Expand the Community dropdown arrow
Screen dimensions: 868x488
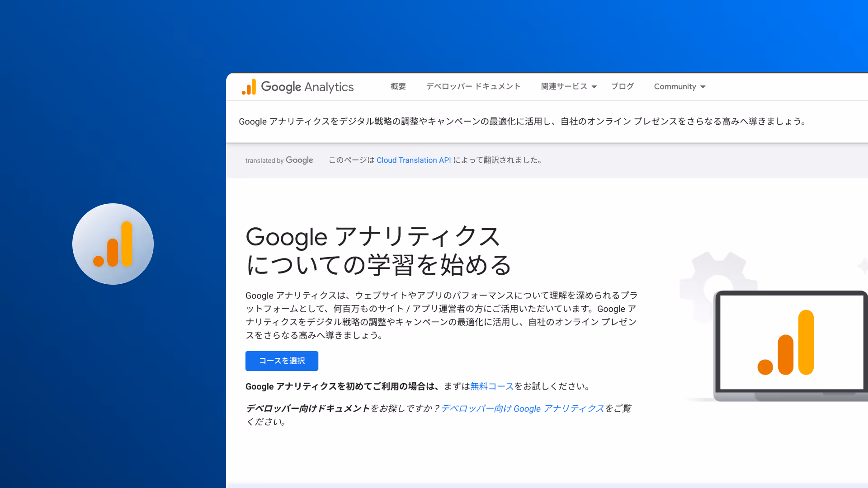coord(703,87)
